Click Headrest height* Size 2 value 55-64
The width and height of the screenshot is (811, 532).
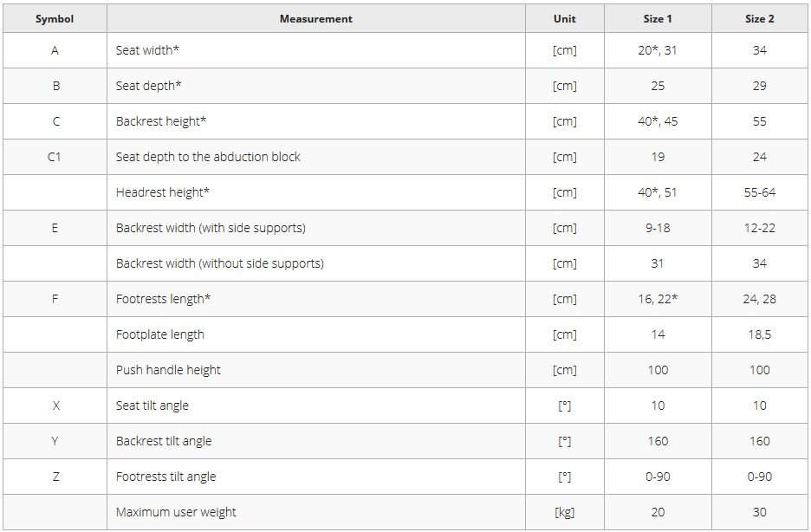pos(760,192)
